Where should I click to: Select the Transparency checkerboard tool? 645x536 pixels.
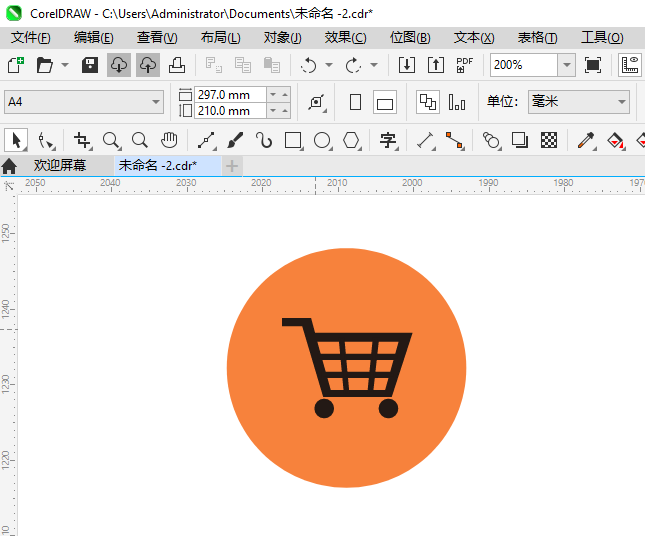point(549,141)
